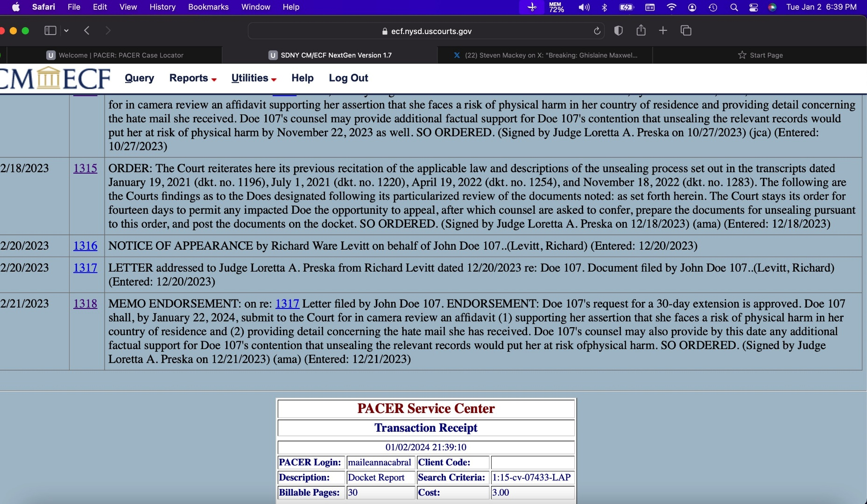Open the Bookmarks menu
This screenshot has height=504, width=867.
208,7
